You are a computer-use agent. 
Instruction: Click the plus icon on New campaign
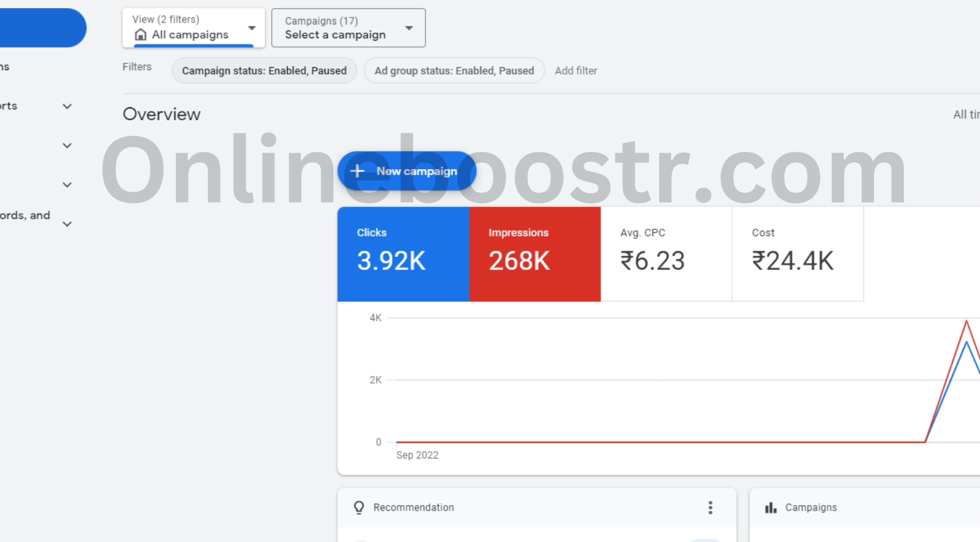(357, 171)
